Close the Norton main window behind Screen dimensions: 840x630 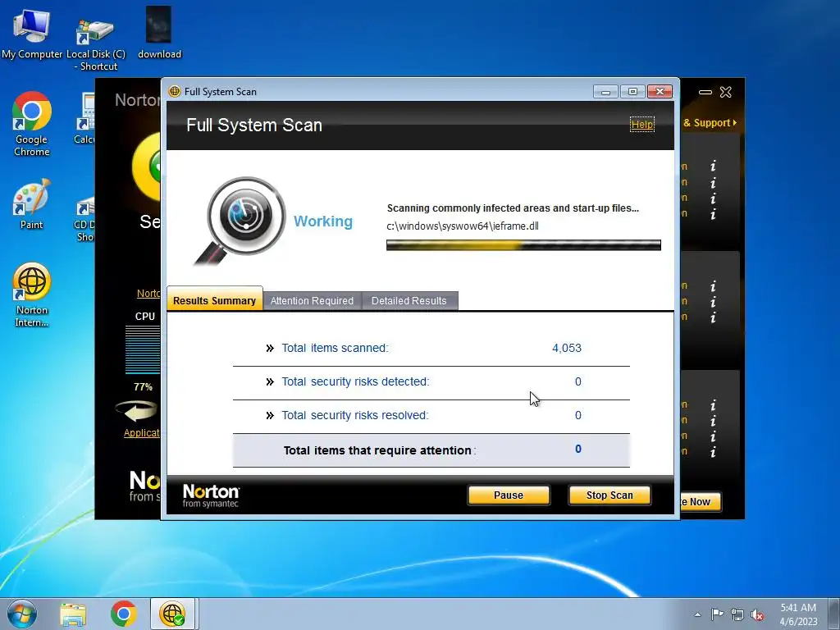pyautogui.click(x=725, y=92)
